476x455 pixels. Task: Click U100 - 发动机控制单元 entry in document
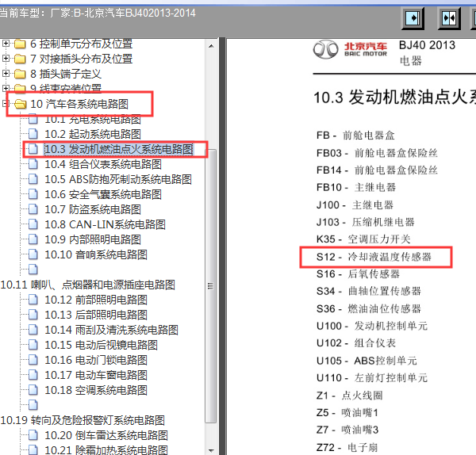(372, 326)
